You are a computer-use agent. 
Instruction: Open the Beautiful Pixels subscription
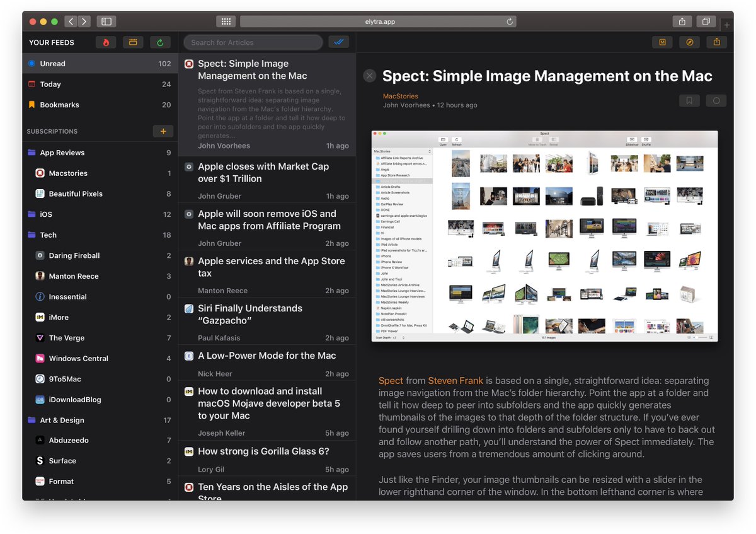[x=100, y=194]
